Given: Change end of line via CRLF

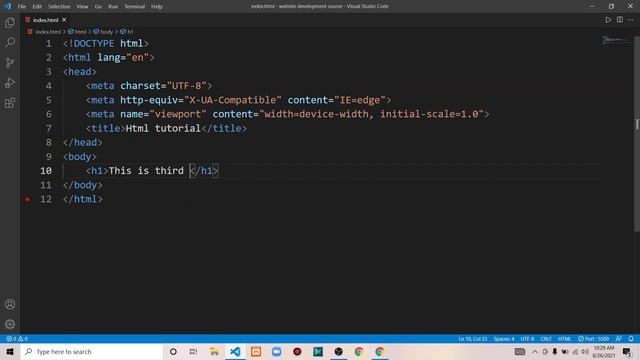Looking at the screenshot, I should click(x=546, y=339).
